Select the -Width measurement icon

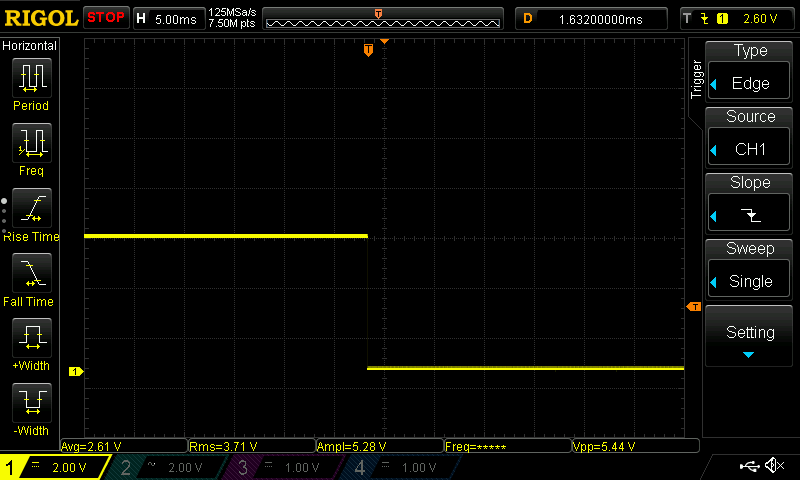coord(31,404)
